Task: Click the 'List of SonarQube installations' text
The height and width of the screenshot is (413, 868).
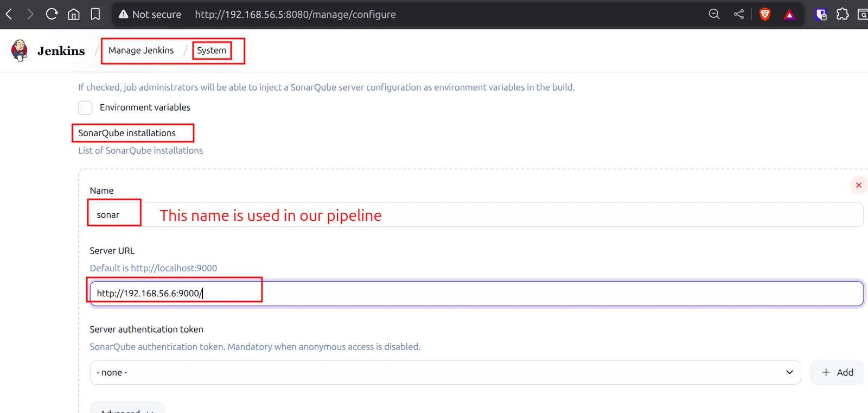Action: pyautogui.click(x=141, y=150)
